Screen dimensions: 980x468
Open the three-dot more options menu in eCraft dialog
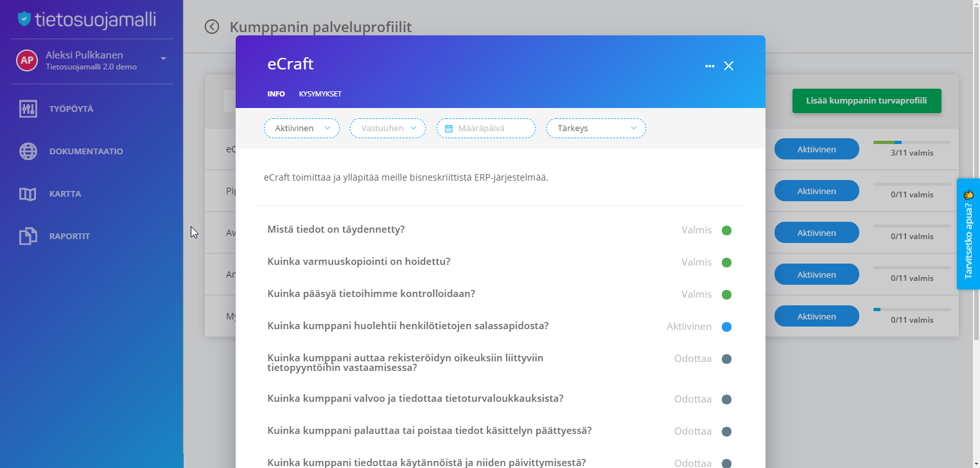710,66
